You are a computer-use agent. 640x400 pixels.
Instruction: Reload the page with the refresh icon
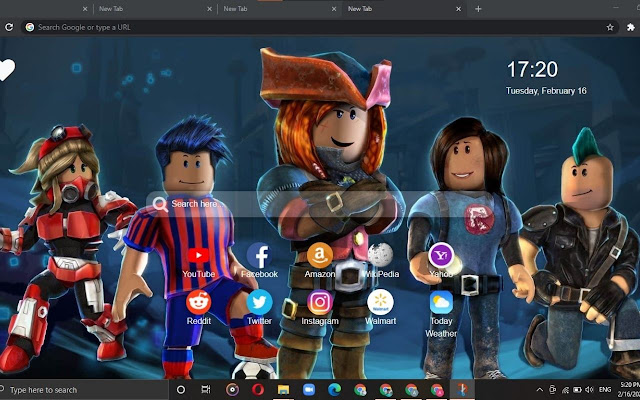tap(9, 27)
